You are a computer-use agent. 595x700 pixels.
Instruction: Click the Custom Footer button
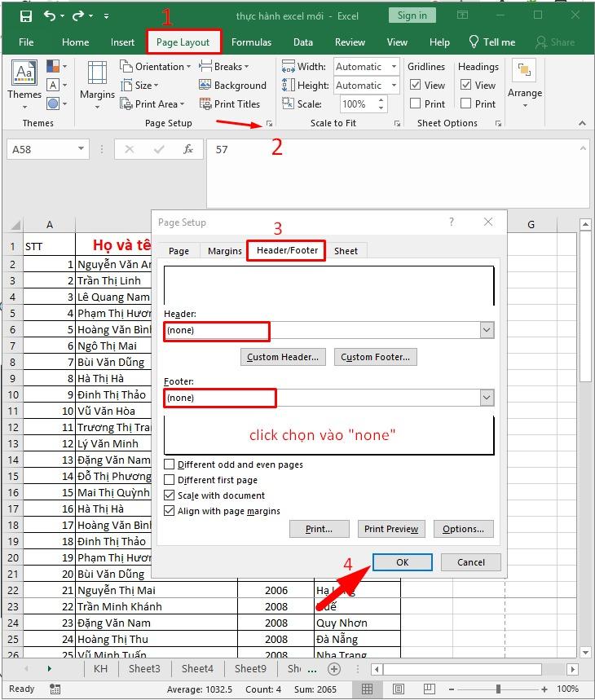pyautogui.click(x=376, y=357)
